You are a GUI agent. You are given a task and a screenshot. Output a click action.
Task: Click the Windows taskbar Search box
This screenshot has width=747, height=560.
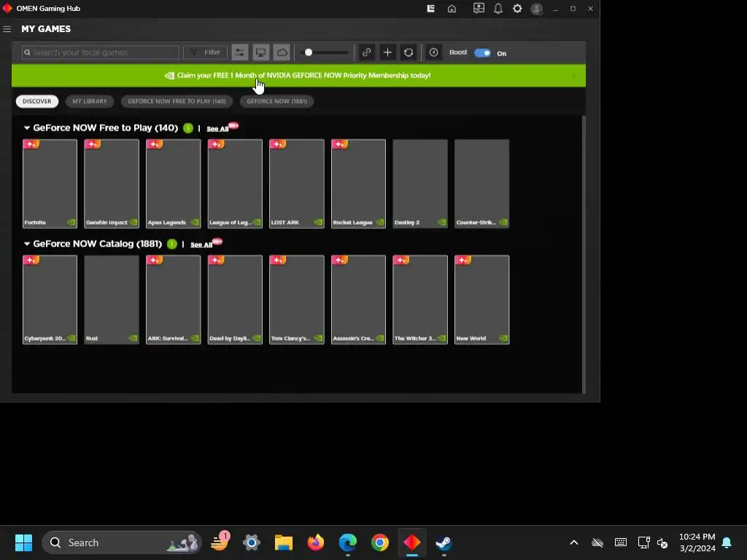pos(122,542)
